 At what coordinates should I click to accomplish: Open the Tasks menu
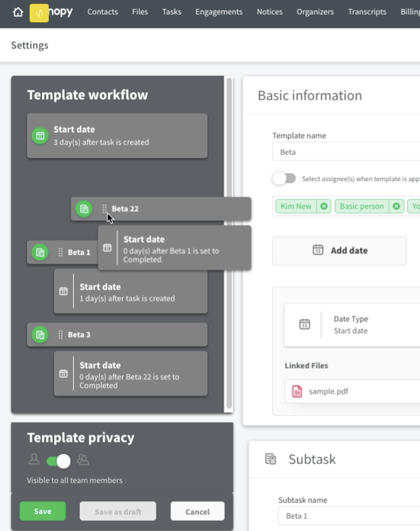[x=171, y=12]
